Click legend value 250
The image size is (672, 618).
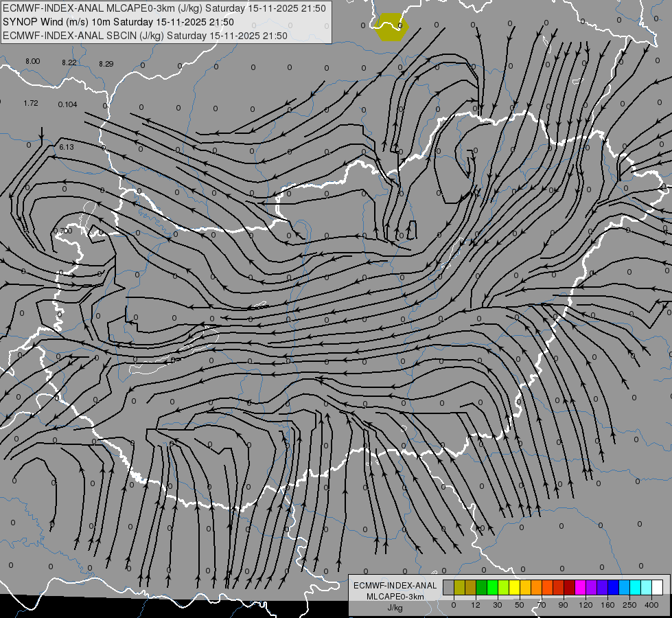(x=629, y=605)
